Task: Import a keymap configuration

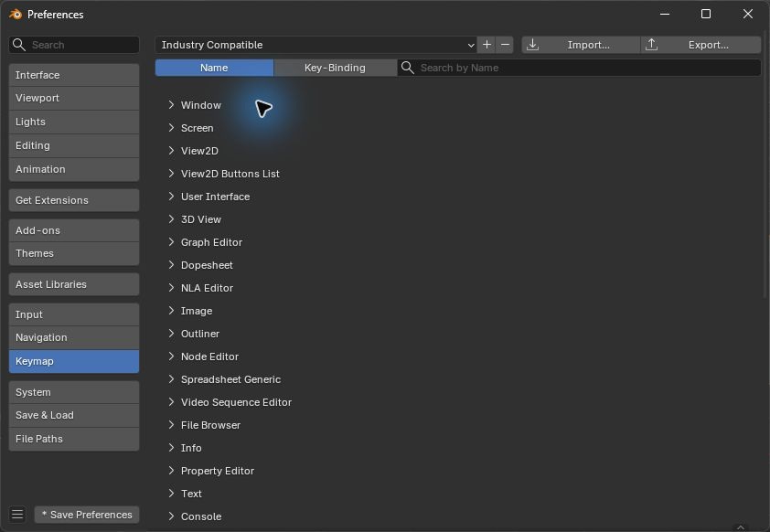Action: (581, 45)
